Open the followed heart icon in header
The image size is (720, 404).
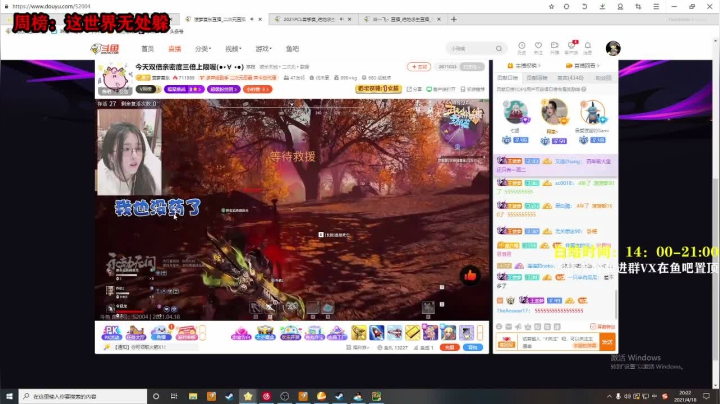coord(538,47)
